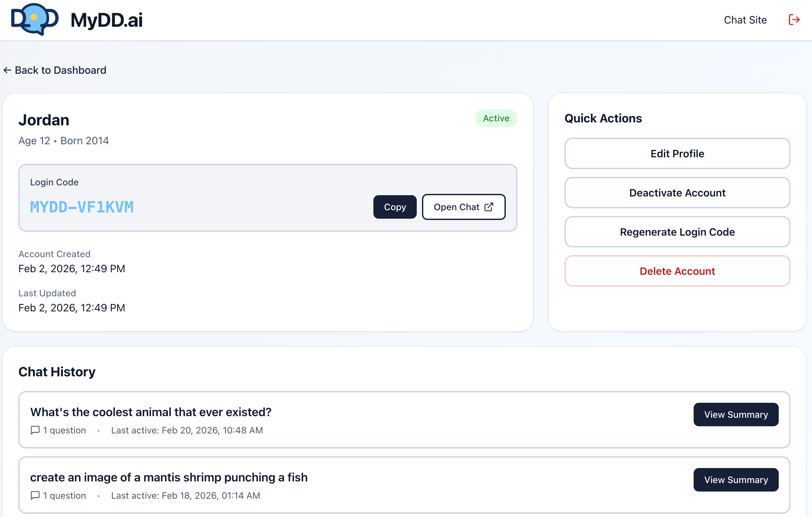
Task: Click the Edit Profile action
Action: [677, 153]
